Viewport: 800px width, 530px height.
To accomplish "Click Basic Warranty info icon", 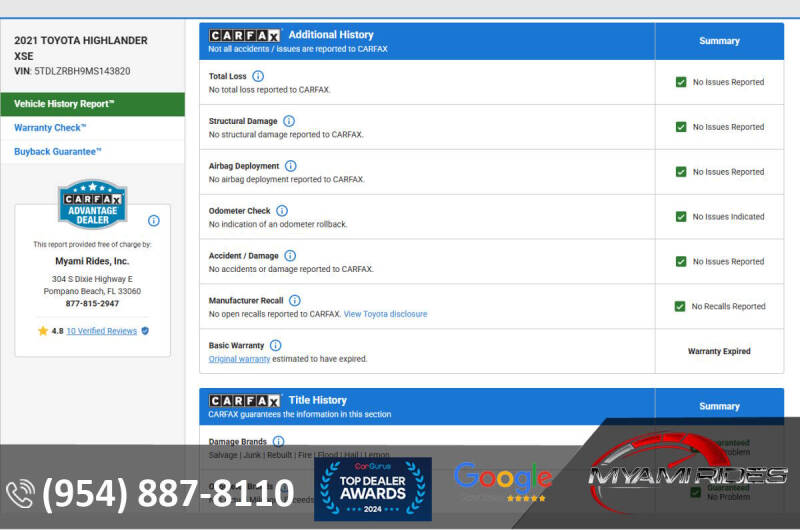I will pyautogui.click(x=275, y=345).
